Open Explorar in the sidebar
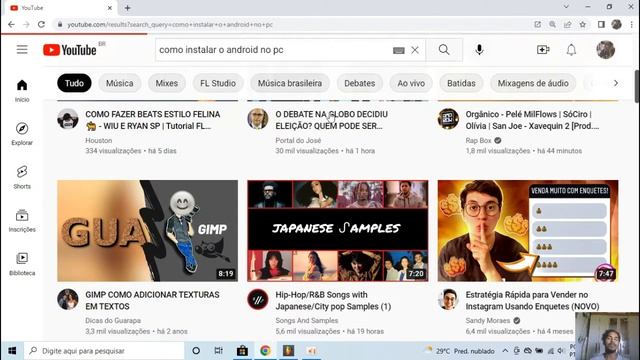Viewport: 640px width, 360px height. 22,134
